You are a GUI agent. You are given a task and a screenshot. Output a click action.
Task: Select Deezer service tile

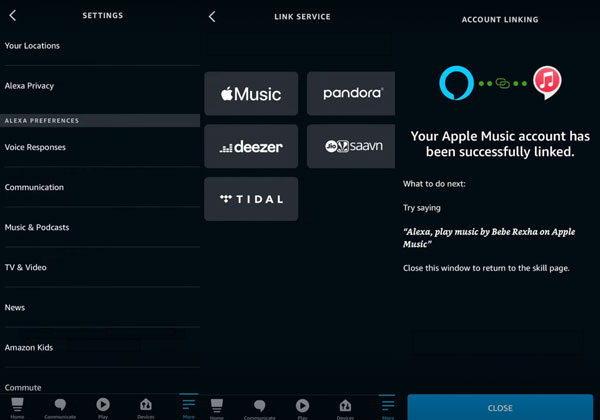[251, 147]
